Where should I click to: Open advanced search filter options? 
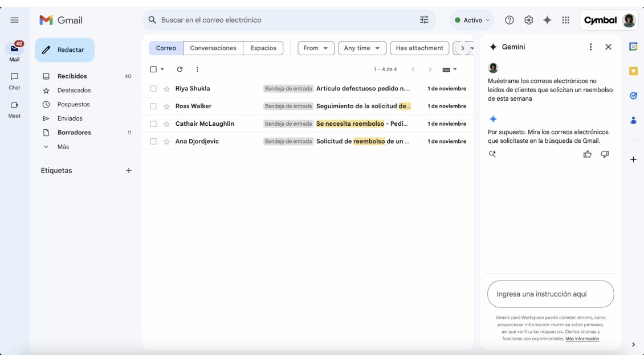[424, 19]
